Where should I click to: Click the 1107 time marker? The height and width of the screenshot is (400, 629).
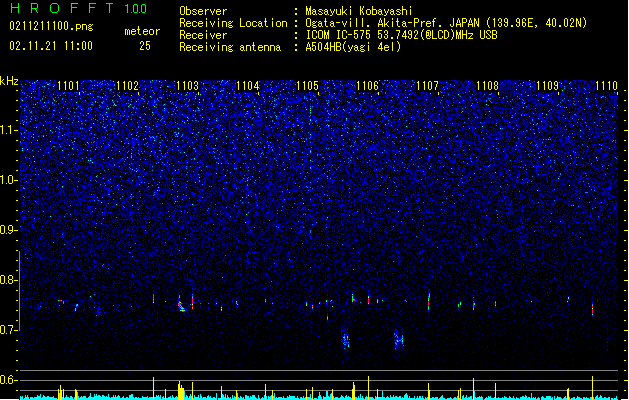pos(428,85)
